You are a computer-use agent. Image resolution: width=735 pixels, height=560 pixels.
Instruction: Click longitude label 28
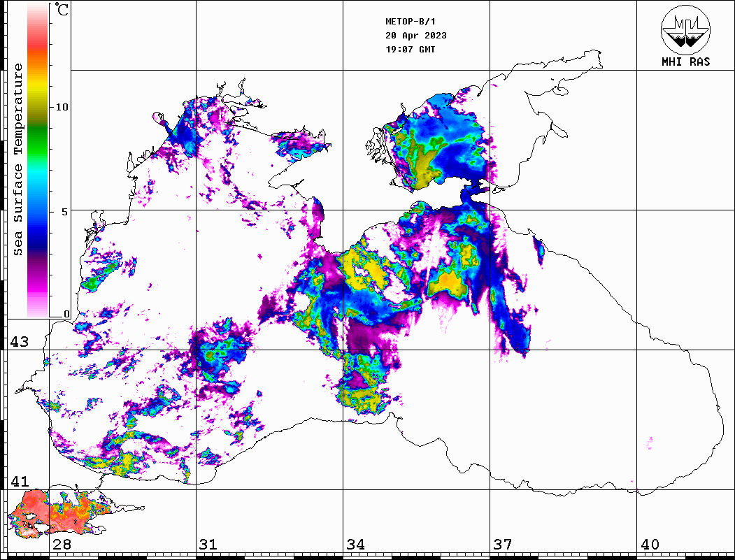[x=62, y=545]
